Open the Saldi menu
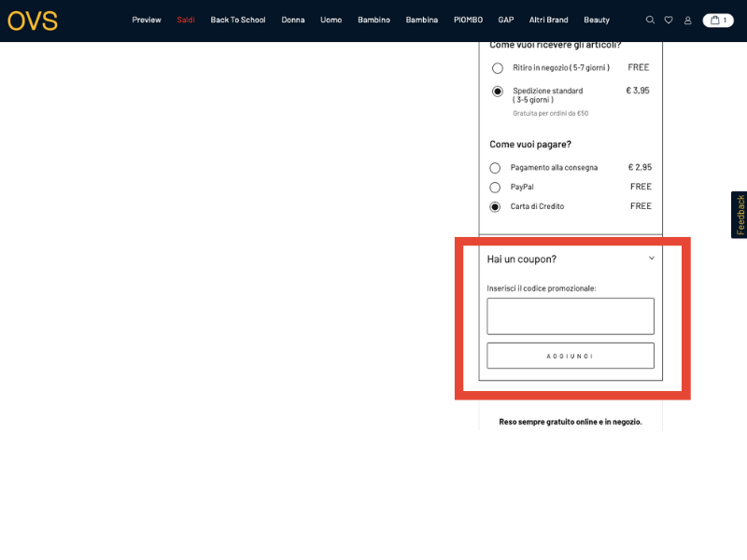This screenshot has height=560, width=747. click(186, 20)
